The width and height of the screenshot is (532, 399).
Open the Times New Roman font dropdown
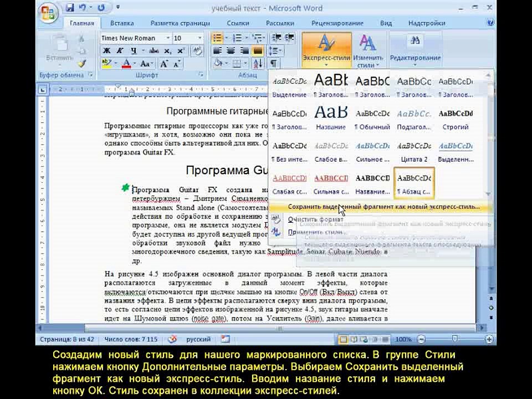[x=167, y=38]
